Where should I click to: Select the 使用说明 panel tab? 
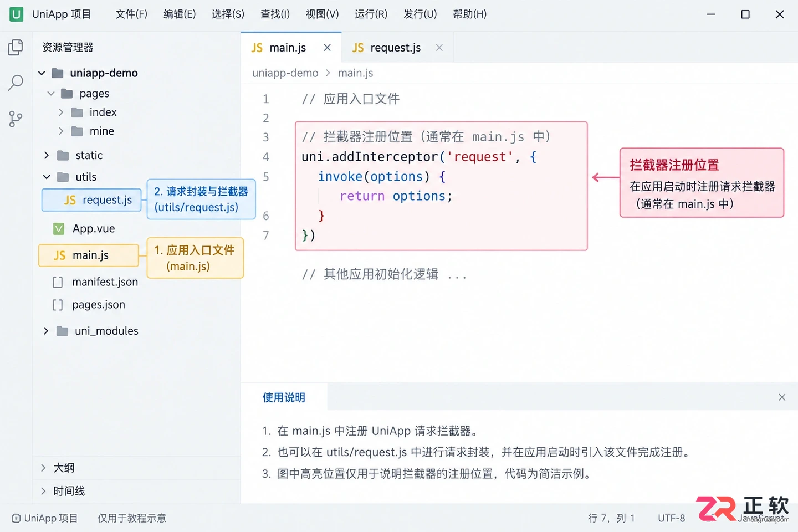(284, 397)
